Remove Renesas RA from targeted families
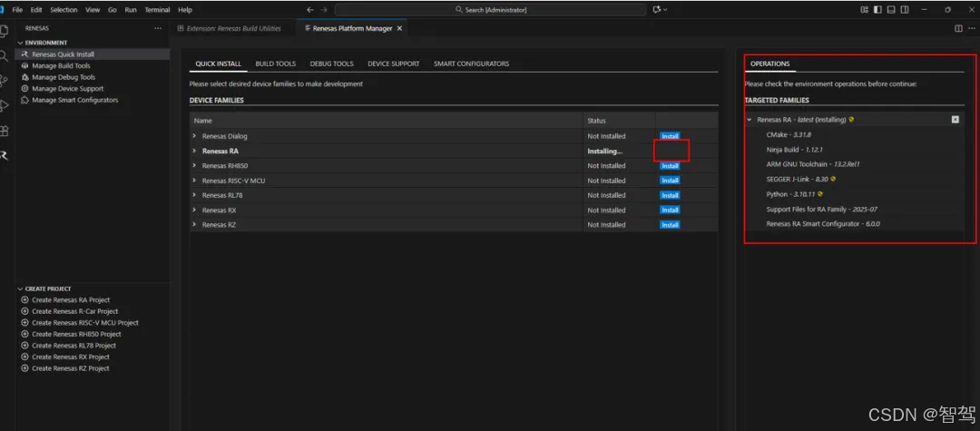Screen dimensions: 980x431 [x=955, y=119]
